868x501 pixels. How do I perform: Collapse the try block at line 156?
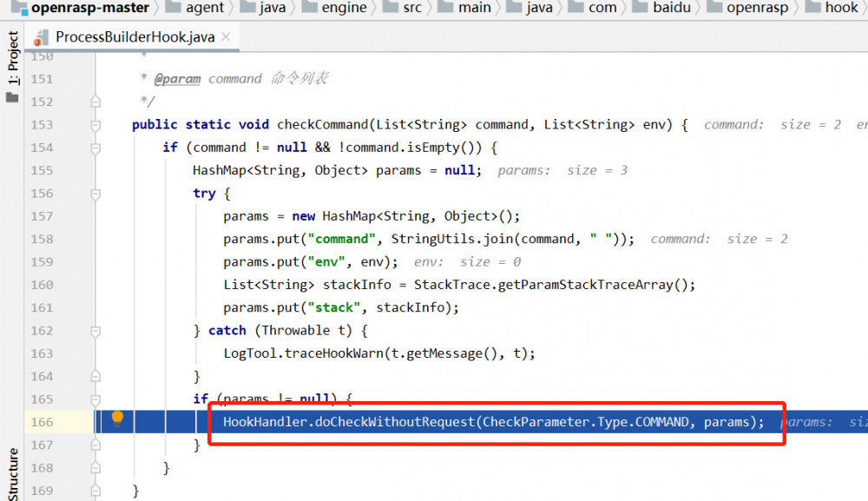pos(95,194)
